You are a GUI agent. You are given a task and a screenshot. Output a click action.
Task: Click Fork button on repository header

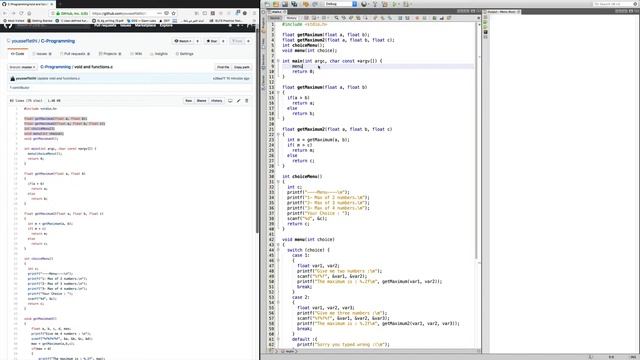tap(237, 41)
